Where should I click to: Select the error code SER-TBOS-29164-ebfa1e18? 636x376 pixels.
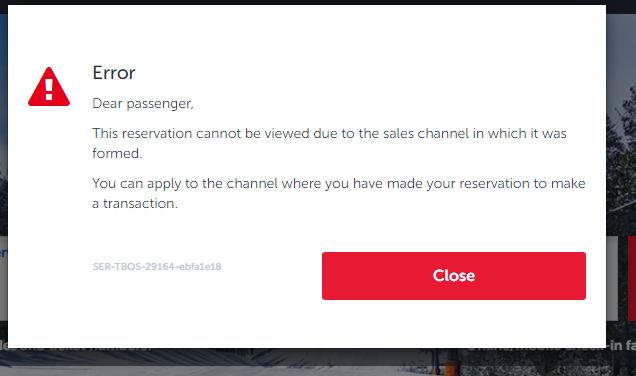point(157,266)
